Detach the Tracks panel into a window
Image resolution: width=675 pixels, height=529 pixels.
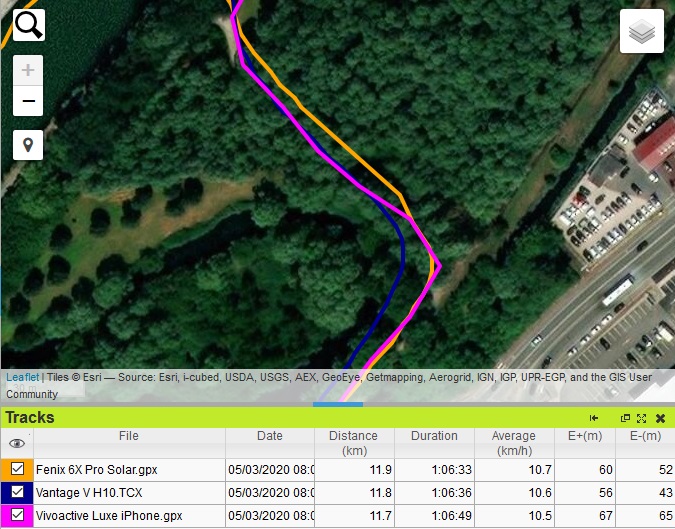coord(626,418)
